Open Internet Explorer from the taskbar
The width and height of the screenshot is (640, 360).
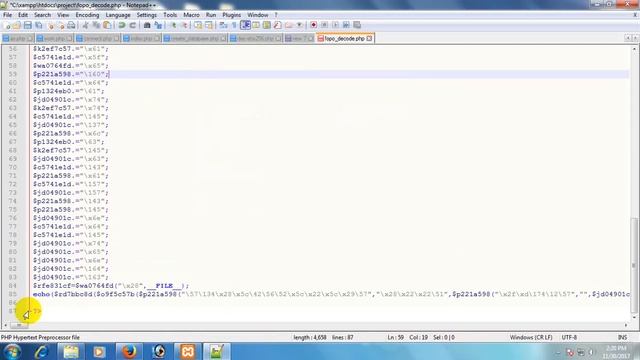click(x=41, y=351)
